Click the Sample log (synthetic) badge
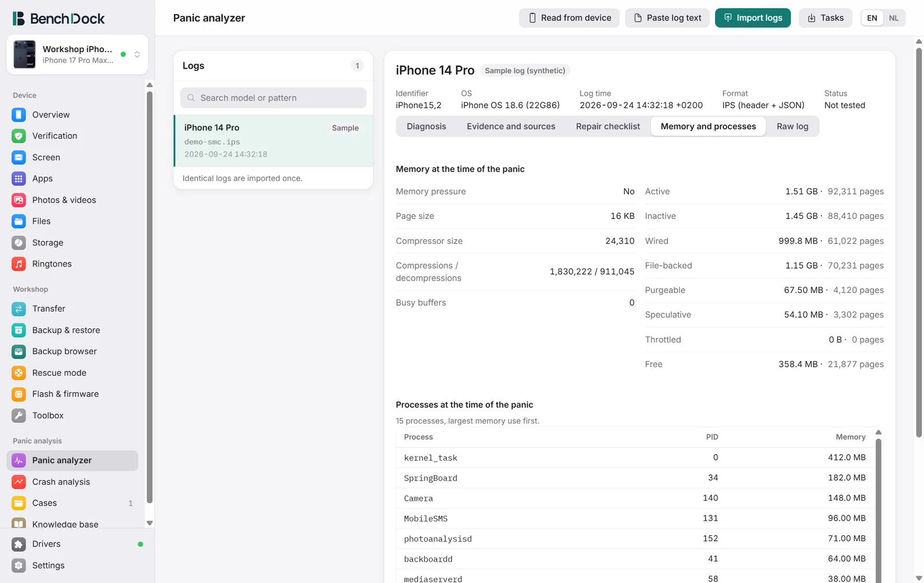 pyautogui.click(x=525, y=70)
